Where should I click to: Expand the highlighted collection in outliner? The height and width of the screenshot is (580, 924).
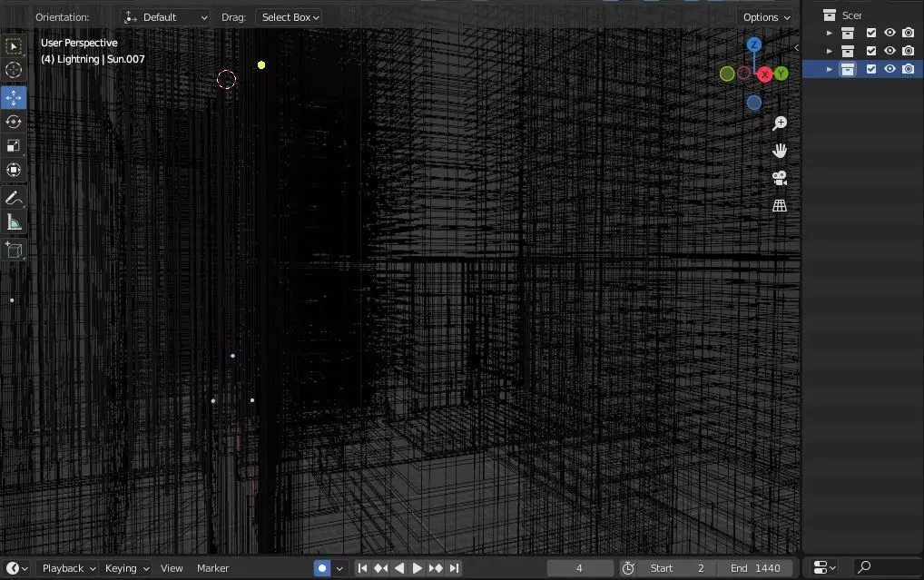[829, 69]
